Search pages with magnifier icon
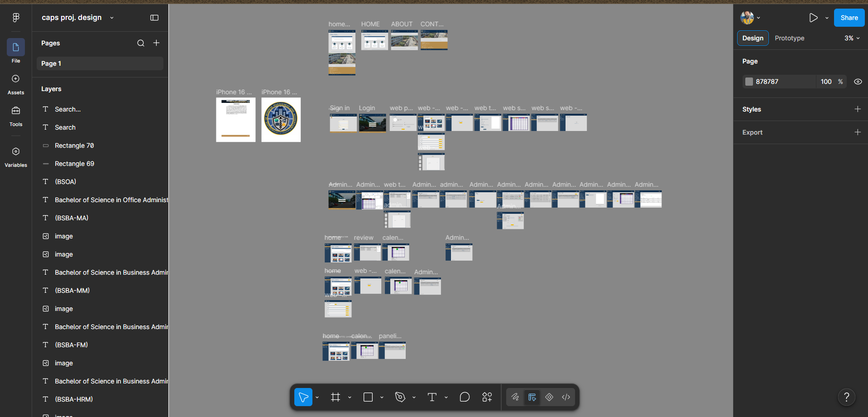Viewport: 868px width, 417px height. point(141,43)
